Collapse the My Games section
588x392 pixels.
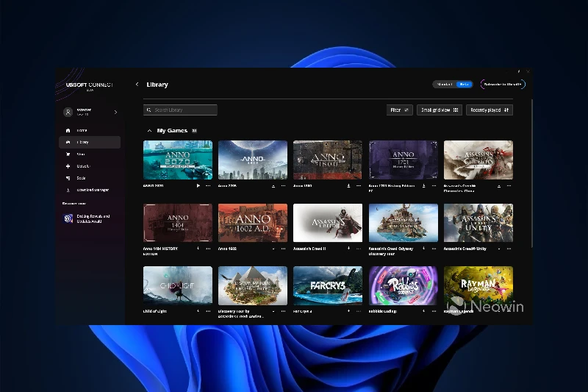pos(150,130)
